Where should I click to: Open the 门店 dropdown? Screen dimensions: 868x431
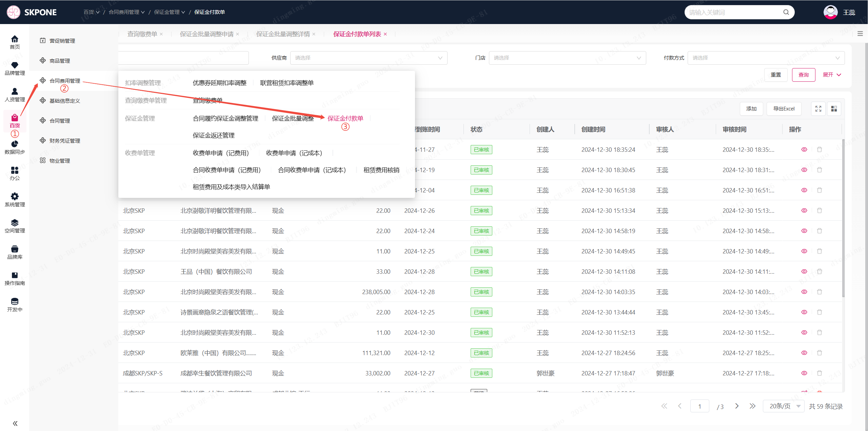567,58
